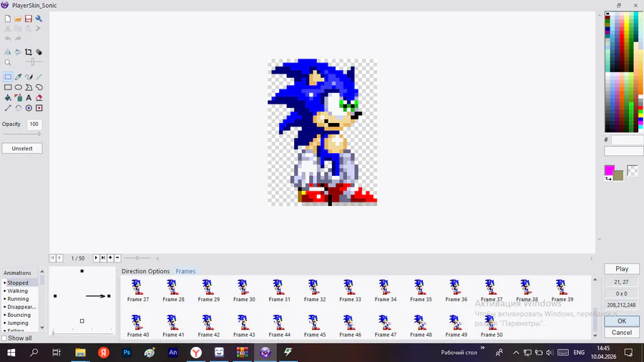This screenshot has height=362, width=644.
Task: Select the Spray tool
Action: tap(19, 98)
